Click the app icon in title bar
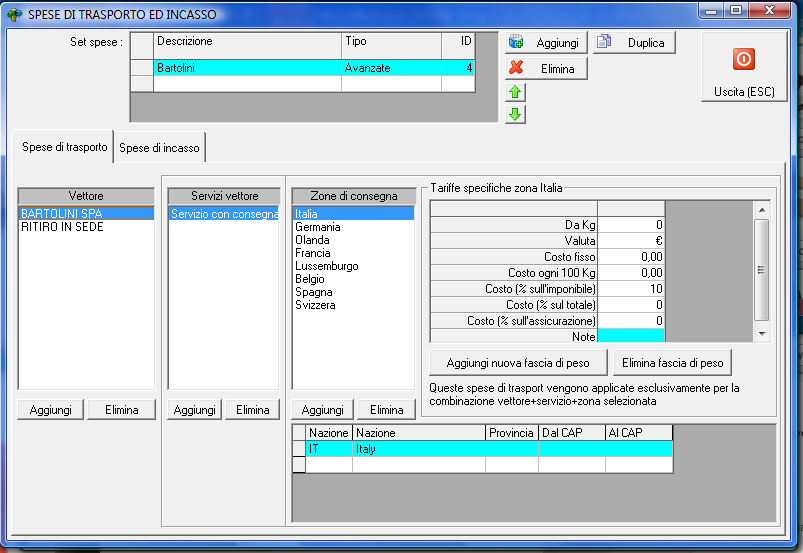 15,14
